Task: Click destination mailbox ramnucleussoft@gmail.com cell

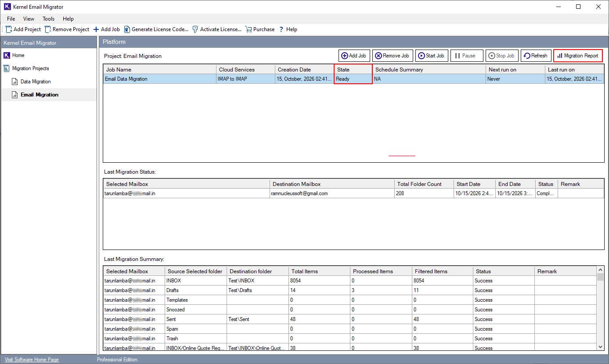Action: click(x=332, y=193)
